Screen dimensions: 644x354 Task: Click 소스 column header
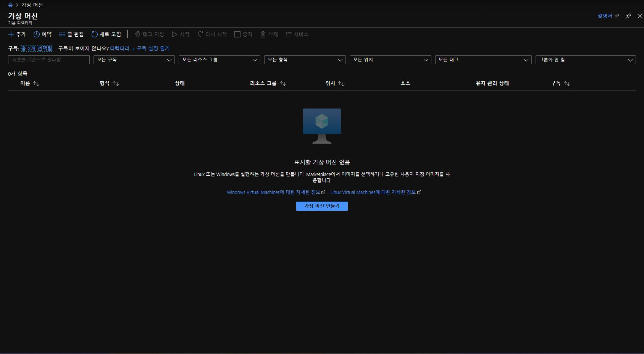click(405, 83)
